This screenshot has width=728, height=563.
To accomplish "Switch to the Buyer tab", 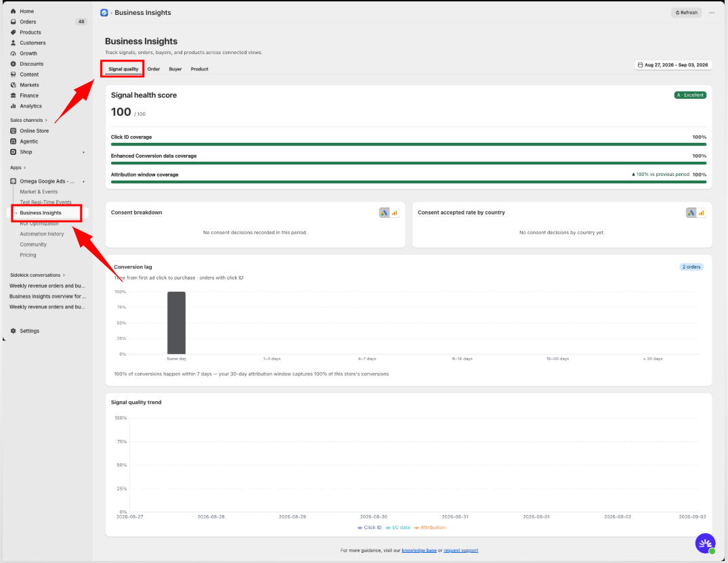I will coord(175,69).
